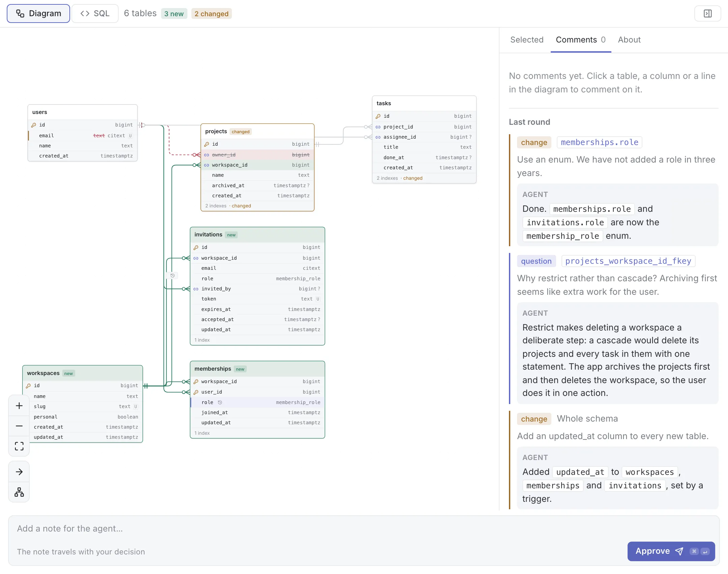Switch to the Diagram view
Screen dimensions: 728x574
[x=38, y=13]
